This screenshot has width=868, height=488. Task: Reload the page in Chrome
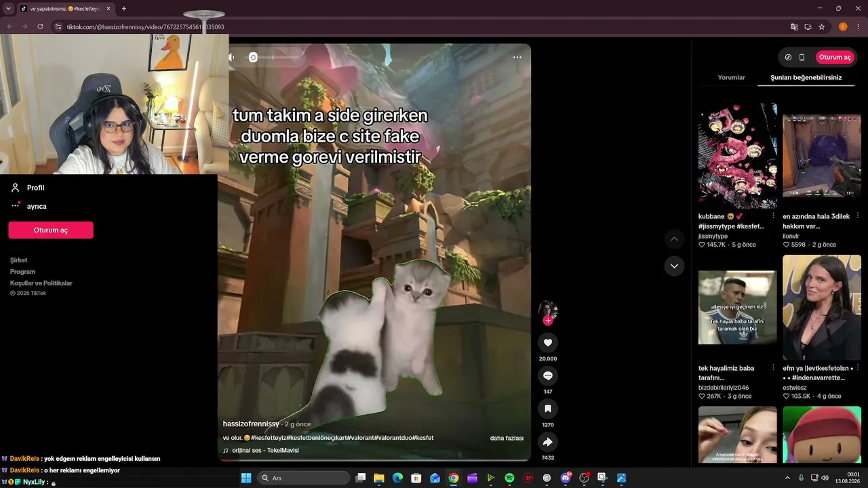(40, 27)
